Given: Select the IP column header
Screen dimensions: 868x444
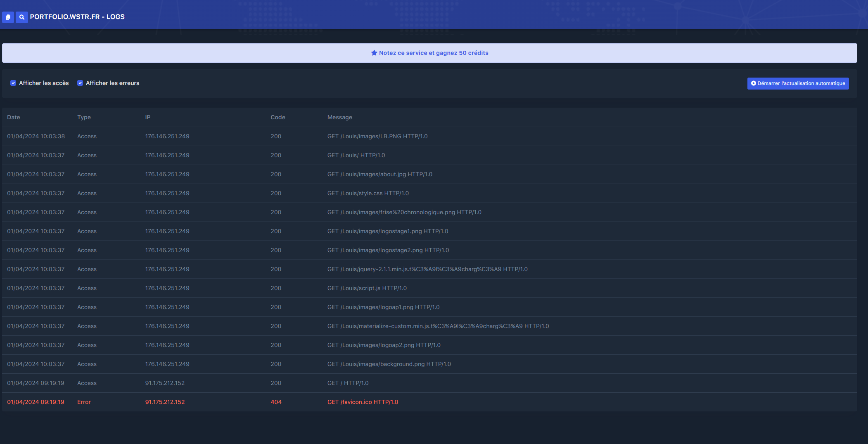Looking at the screenshot, I should (x=148, y=117).
